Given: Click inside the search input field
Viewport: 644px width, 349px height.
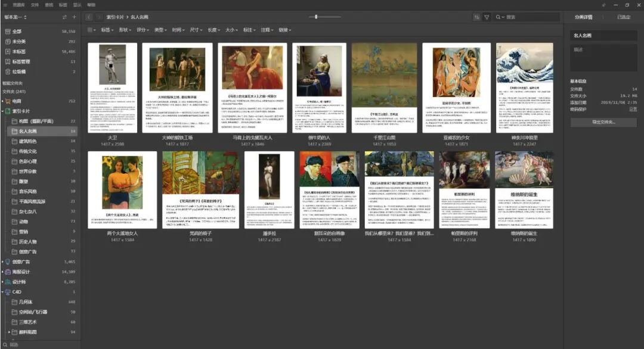Looking at the screenshot, I should point(532,17).
